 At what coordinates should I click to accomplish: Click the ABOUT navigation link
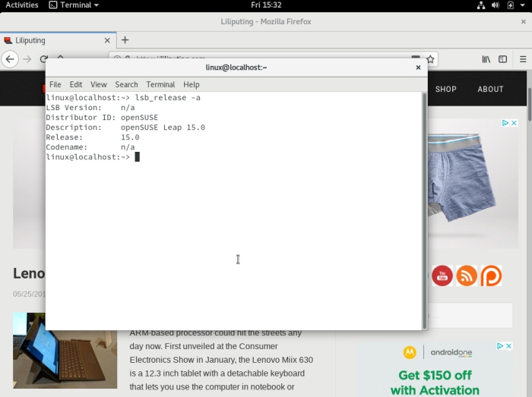pos(490,89)
